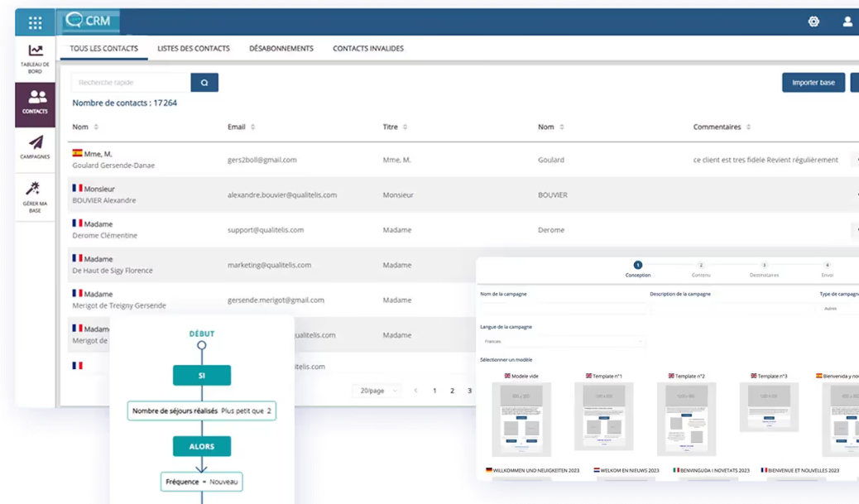The width and height of the screenshot is (859, 504).
Task: Open Gérer ma base wand icon
Action: point(36,197)
